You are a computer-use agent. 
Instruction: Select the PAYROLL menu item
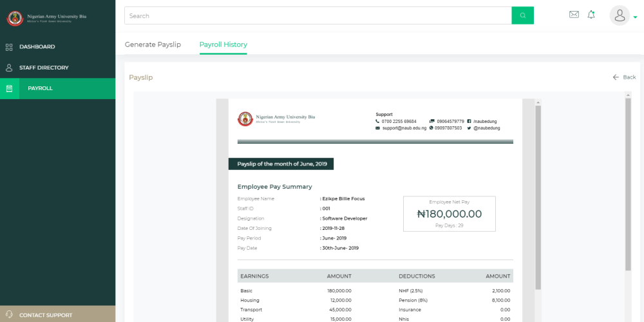(57, 89)
